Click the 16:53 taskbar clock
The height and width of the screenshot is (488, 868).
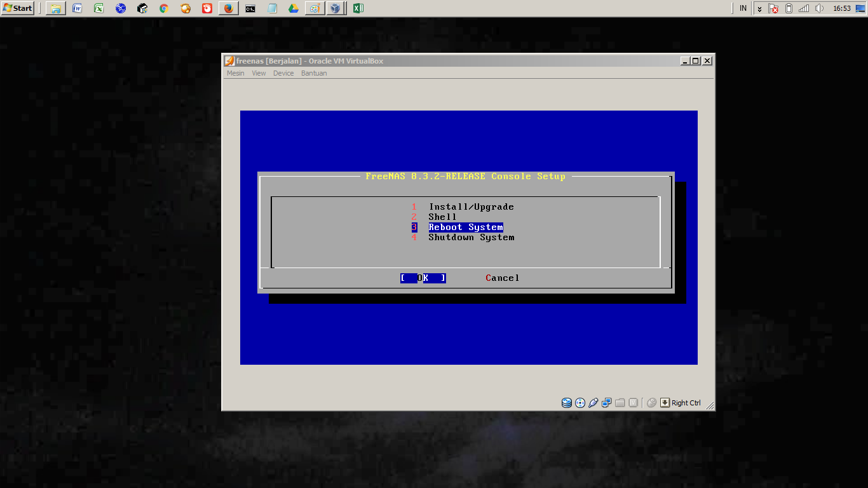coord(842,8)
